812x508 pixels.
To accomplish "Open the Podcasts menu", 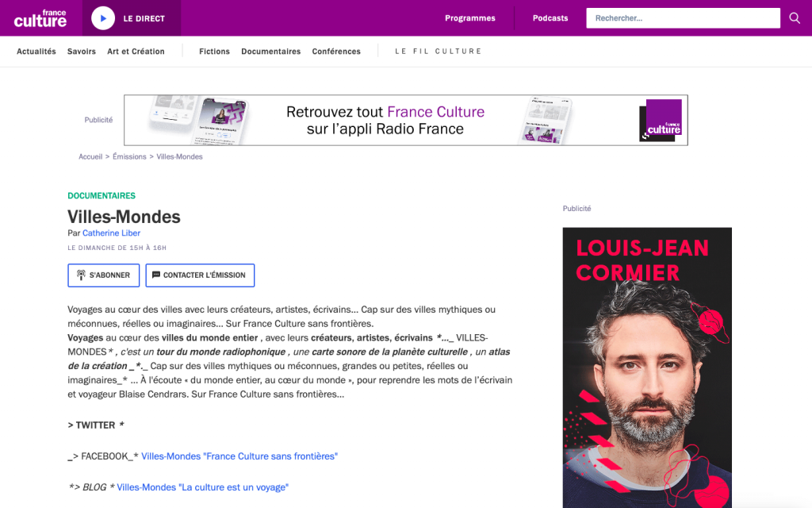I will coord(550,18).
